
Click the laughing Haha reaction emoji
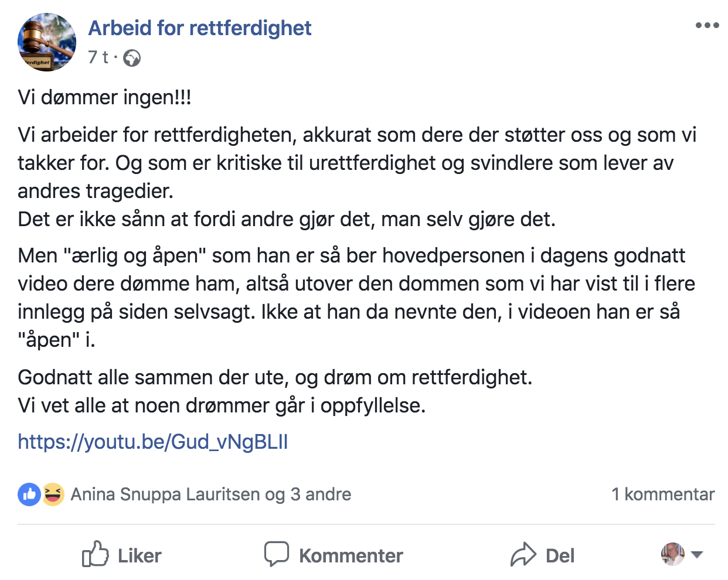tap(52, 494)
